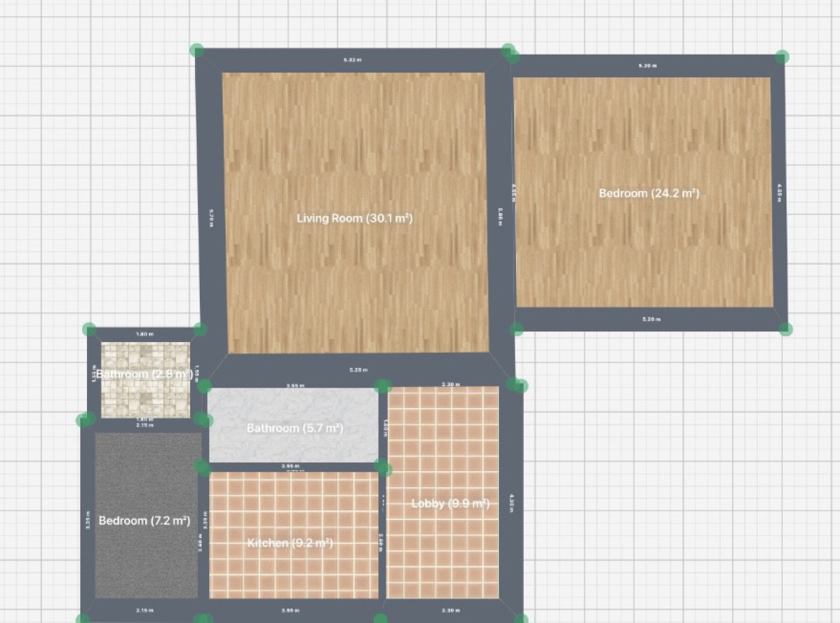Click the 3.55 m wall below the Kitchen
Viewport: 840px width, 623px height.
(x=290, y=610)
